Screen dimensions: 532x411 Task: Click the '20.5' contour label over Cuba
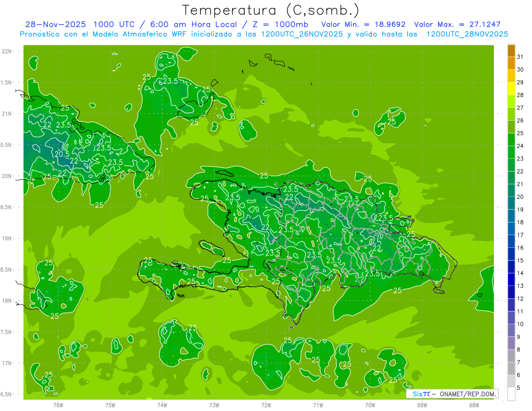62,154
